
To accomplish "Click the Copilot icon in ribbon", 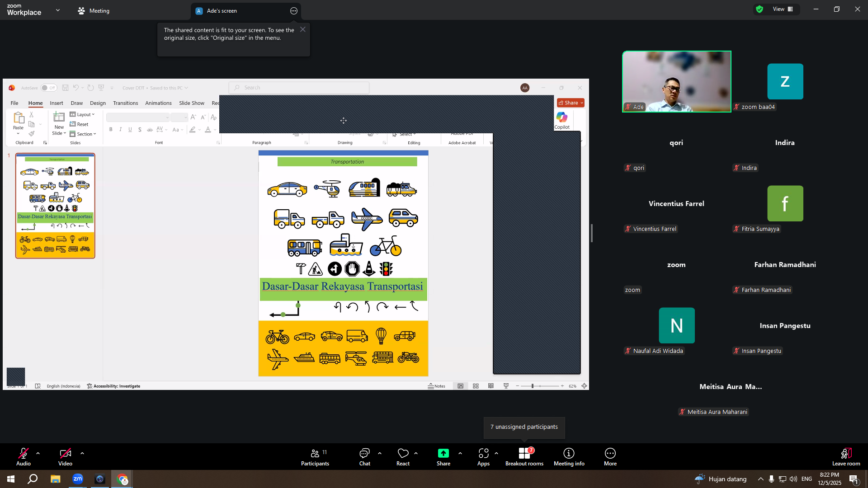I will (x=562, y=117).
